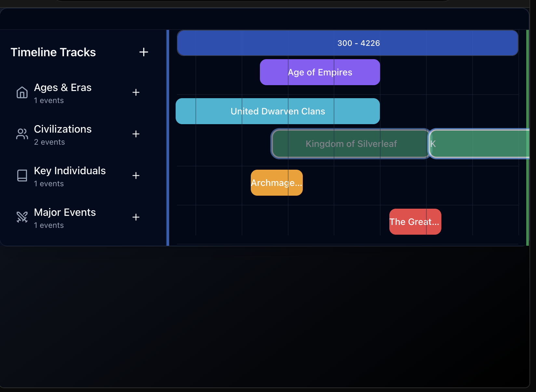Add event to Ages & Eras track
The image size is (536, 392).
(136, 92)
